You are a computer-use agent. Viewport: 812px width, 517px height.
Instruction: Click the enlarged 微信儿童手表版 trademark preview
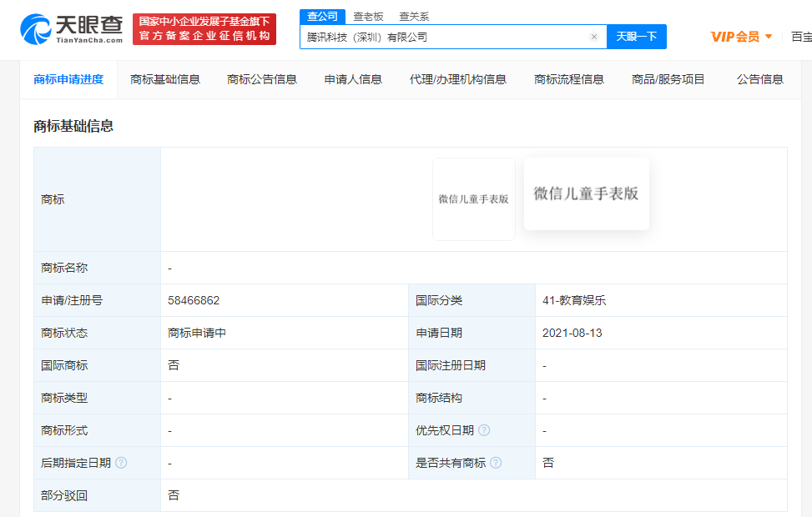586,193
